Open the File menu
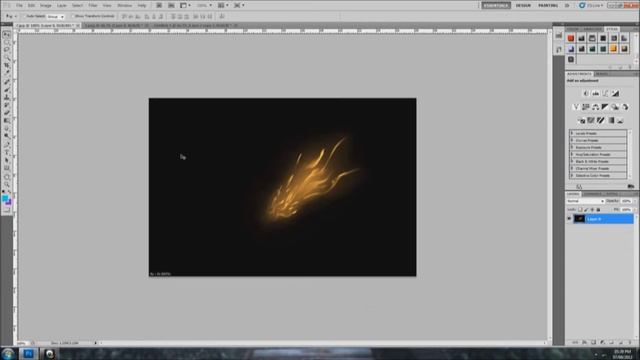 [x=19, y=6]
